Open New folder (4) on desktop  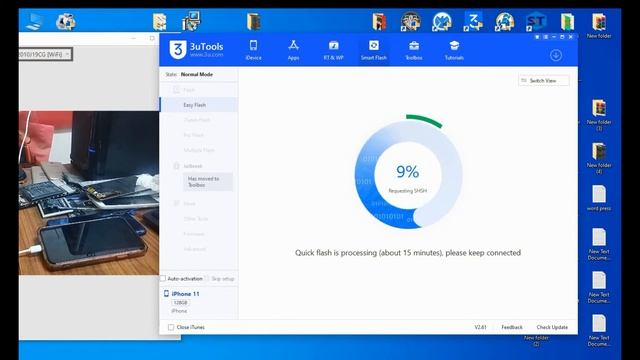pos(599,158)
